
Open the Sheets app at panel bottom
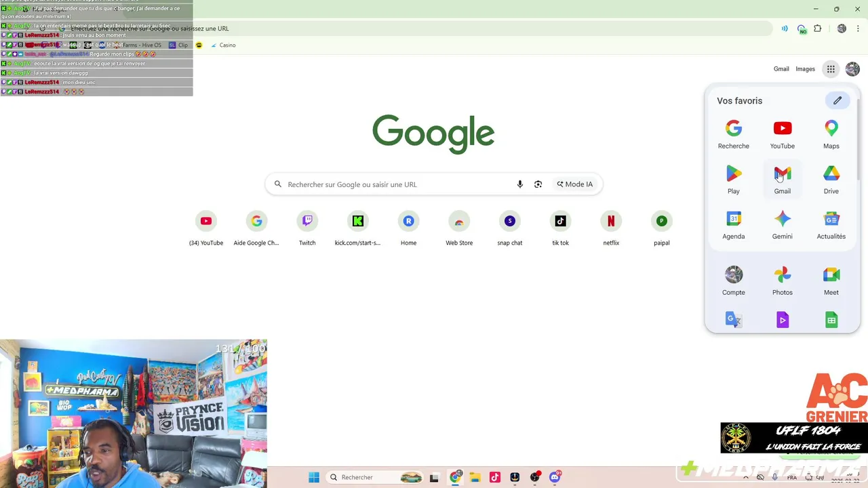pyautogui.click(x=831, y=320)
